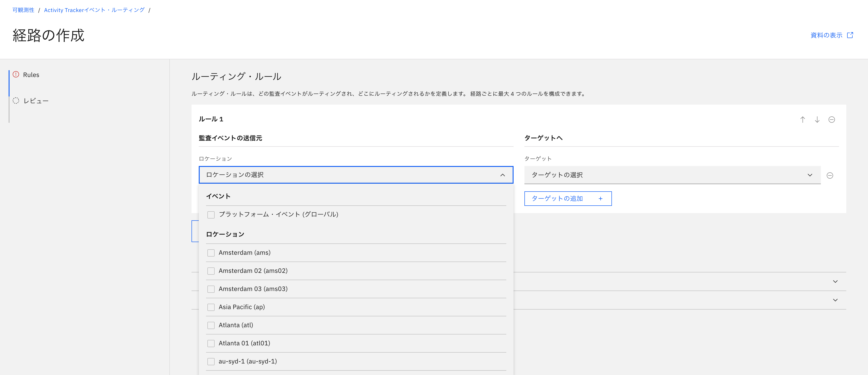Check プラットフォーム・イベント (グローバル)
This screenshot has width=868, height=375.
click(x=211, y=214)
